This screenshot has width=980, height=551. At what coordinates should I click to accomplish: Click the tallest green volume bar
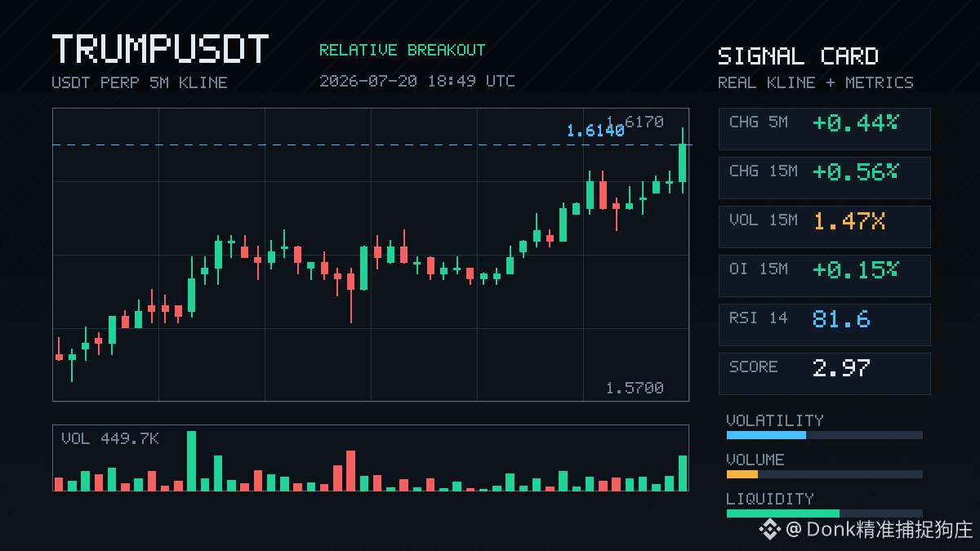coord(191,460)
